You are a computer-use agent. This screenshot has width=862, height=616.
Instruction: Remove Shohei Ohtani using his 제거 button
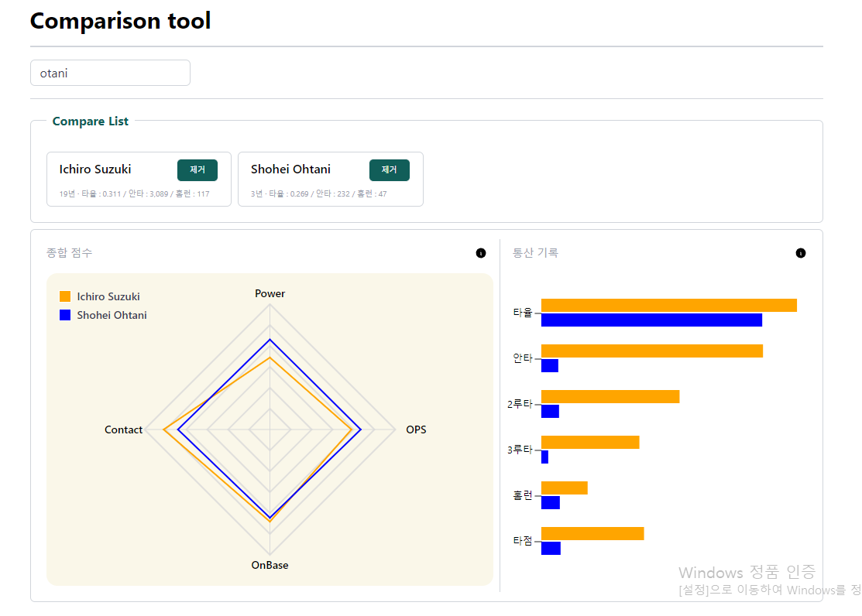point(389,169)
